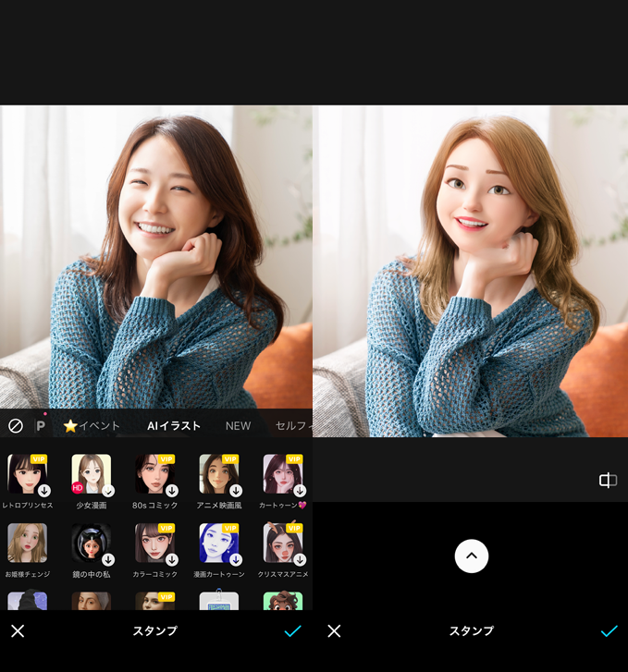Viewport: 628px width, 672px height.
Task: Select the レトロプリンセス filter thumbnail
Action: (28, 474)
